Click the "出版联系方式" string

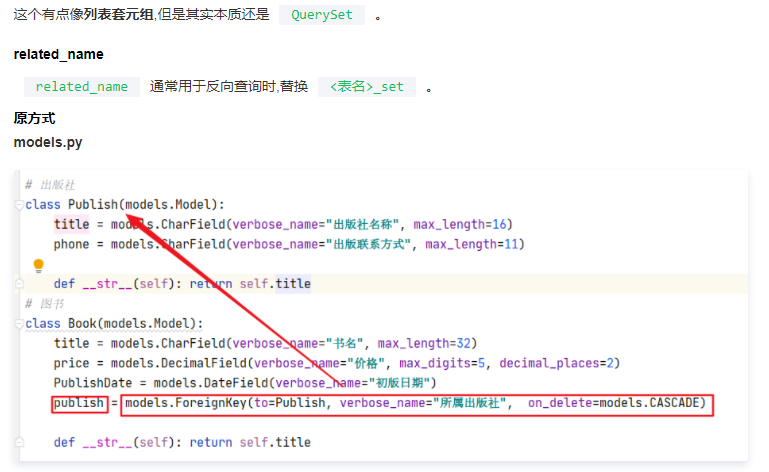[368, 244]
